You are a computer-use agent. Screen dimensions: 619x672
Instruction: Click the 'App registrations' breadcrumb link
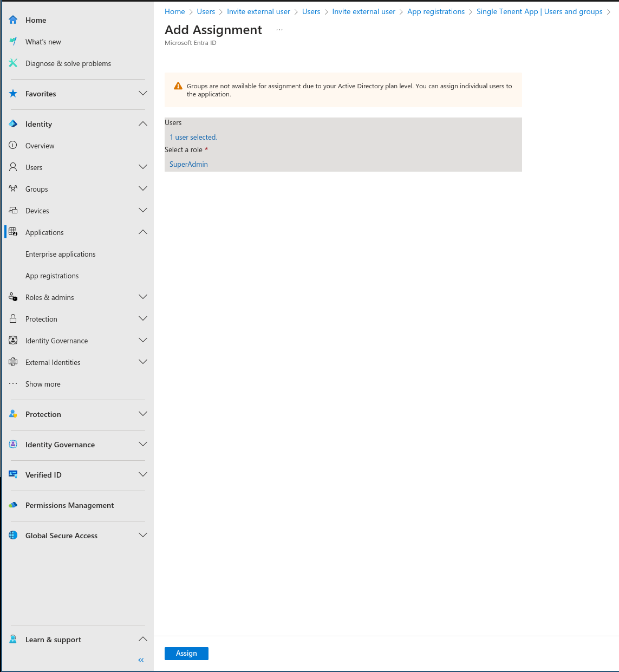(x=436, y=11)
